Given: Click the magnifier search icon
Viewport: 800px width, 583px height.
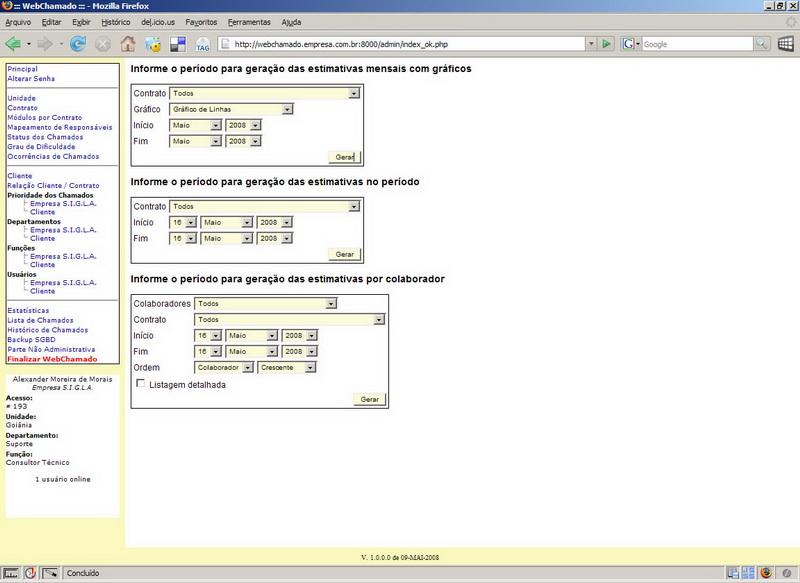Looking at the screenshot, I should [x=761, y=44].
